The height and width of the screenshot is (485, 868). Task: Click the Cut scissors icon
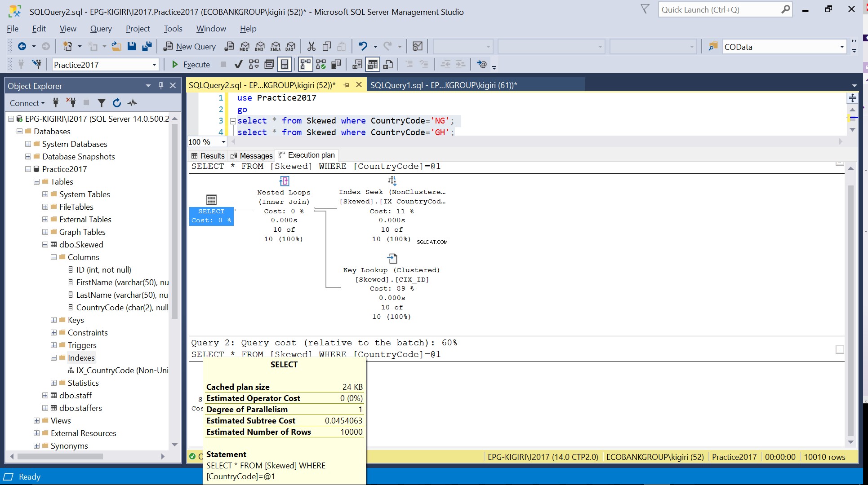(x=312, y=46)
